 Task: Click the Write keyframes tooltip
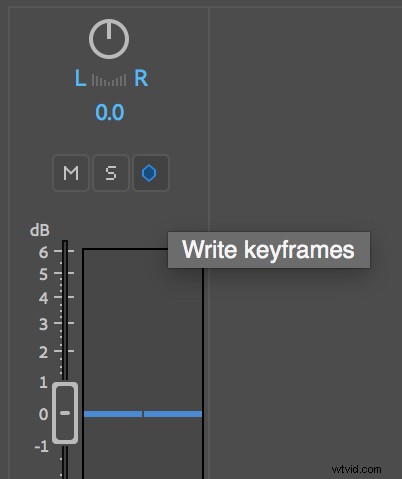269,250
